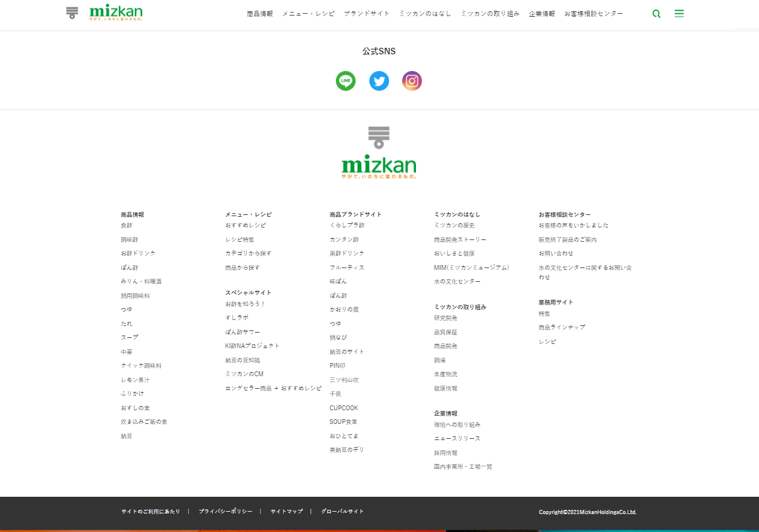Open the みりん・料理酒 link
The image size is (759, 532).
141,281
